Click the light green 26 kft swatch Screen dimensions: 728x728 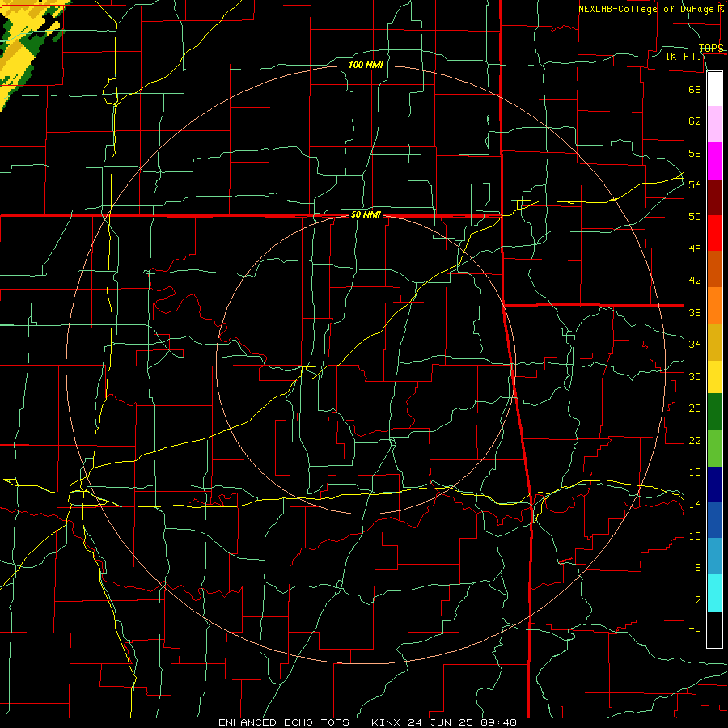click(x=714, y=448)
